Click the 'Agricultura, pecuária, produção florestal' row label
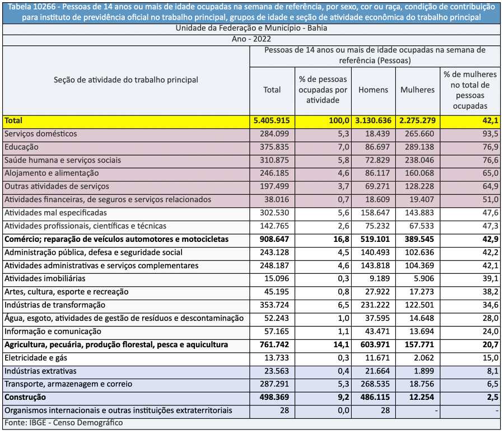The image size is (504, 434). 116,344
